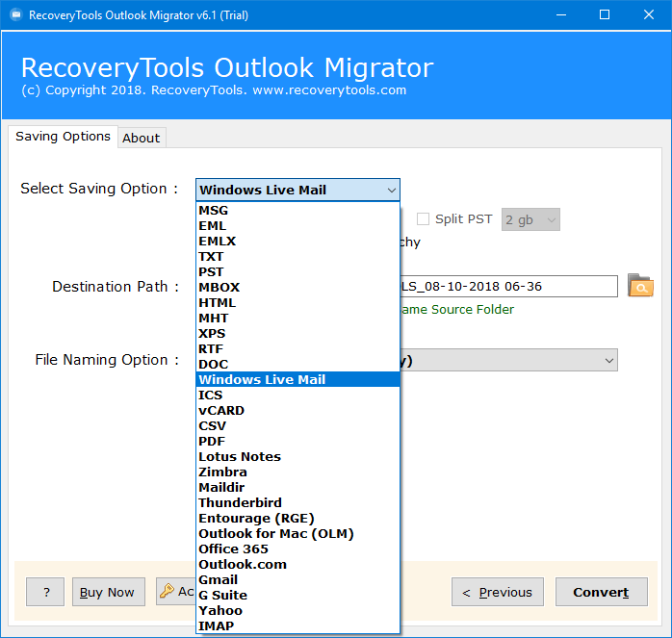Open the Select Saving Option combo box

coord(297,190)
